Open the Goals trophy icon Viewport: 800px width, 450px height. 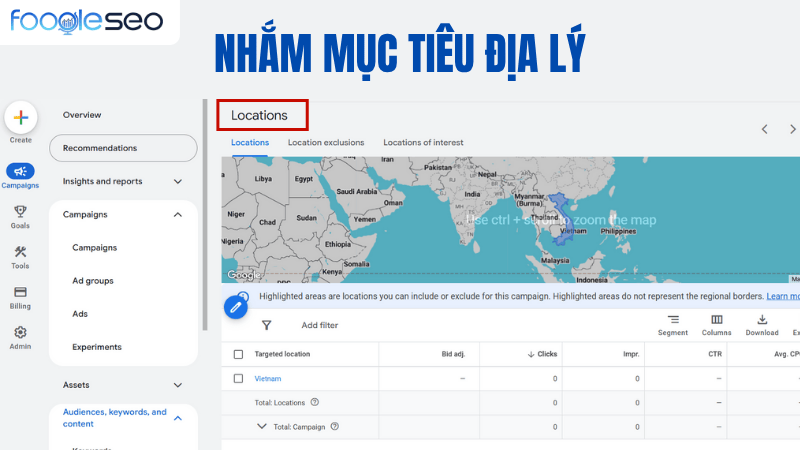click(20, 211)
